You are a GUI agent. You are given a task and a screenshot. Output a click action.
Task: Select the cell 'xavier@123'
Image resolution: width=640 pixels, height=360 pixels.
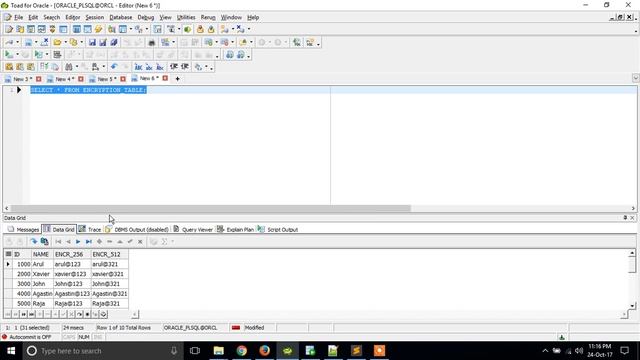pos(72,274)
